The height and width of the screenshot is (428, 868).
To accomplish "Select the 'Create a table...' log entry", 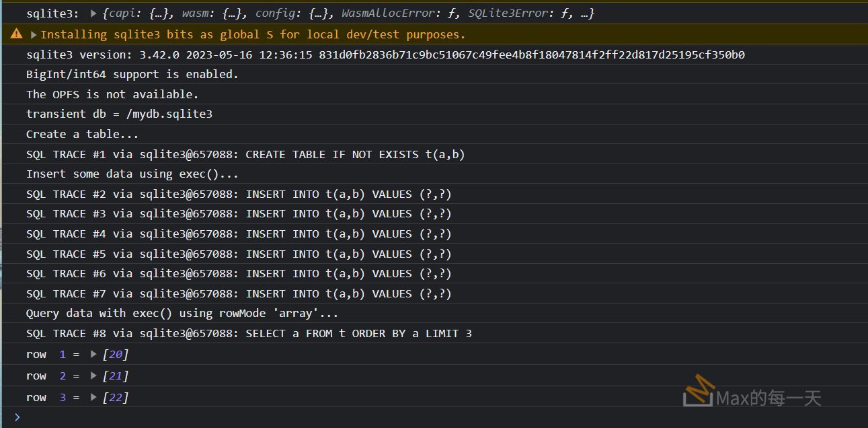I will pyautogui.click(x=82, y=134).
